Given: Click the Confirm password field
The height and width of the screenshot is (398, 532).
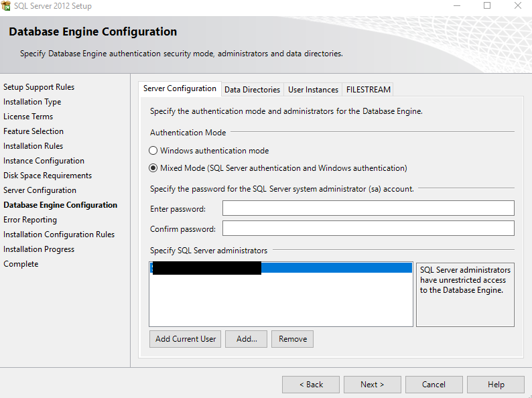Looking at the screenshot, I should [x=368, y=228].
